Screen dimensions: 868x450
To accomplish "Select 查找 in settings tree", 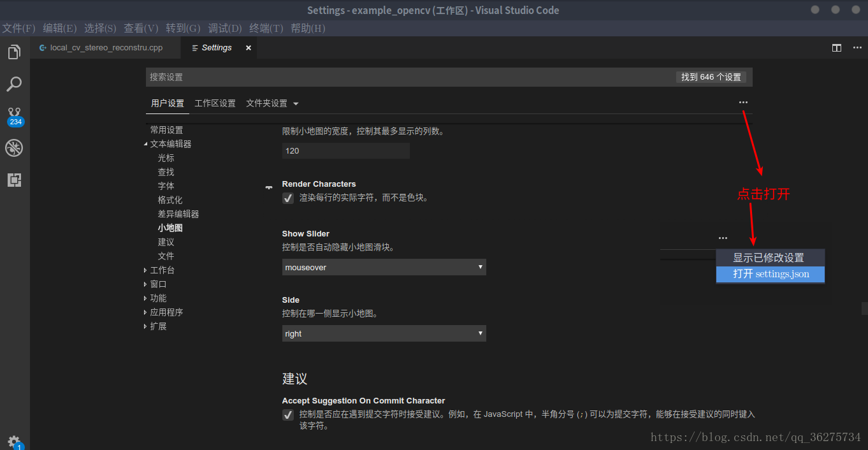I will [166, 172].
